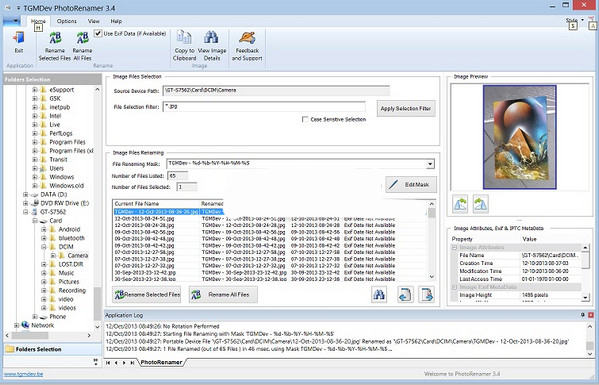This screenshot has height=385, width=599.
Task: Close the Application Log panel
Action: 591,315
